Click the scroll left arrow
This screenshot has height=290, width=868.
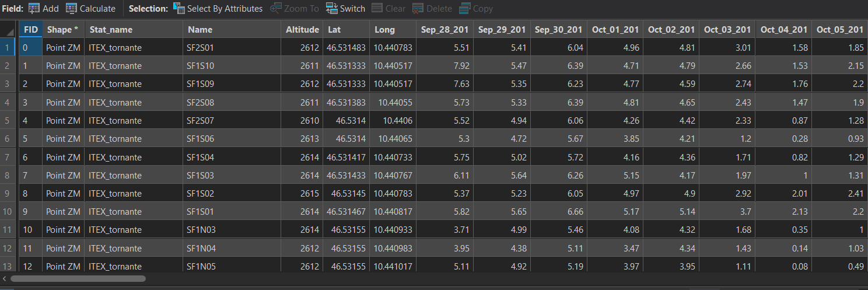coord(5,279)
